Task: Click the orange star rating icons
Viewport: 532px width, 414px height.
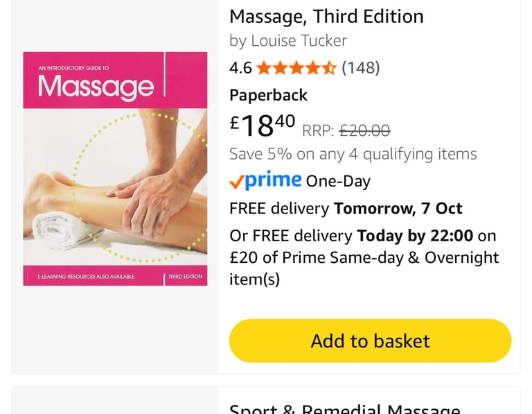Action: pyautogui.click(x=296, y=68)
